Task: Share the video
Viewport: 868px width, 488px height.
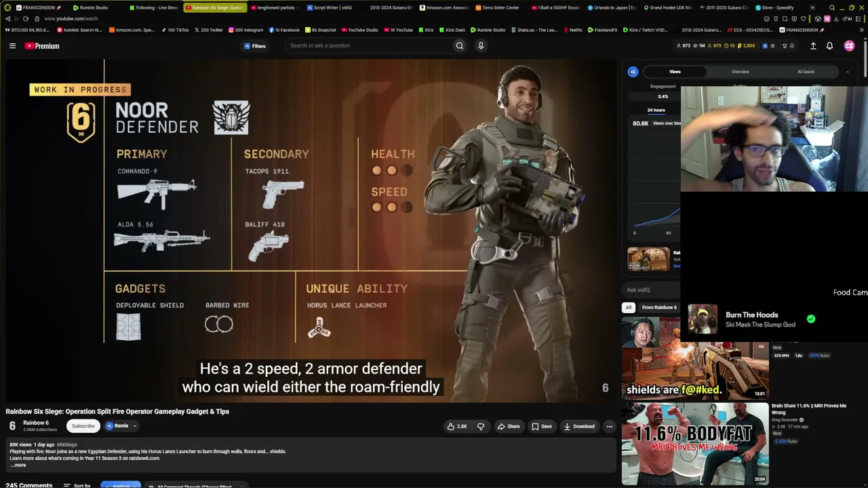Action: coord(508,426)
